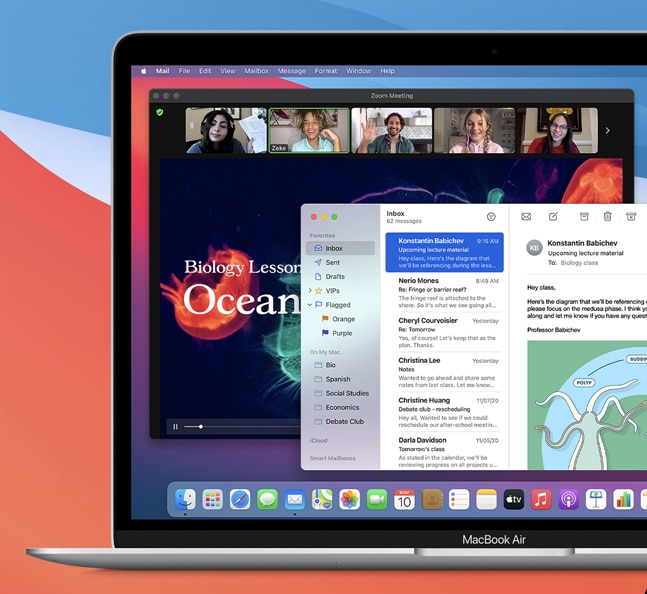Open Launchpad from the Dock
The image size is (647, 594).
(x=213, y=500)
